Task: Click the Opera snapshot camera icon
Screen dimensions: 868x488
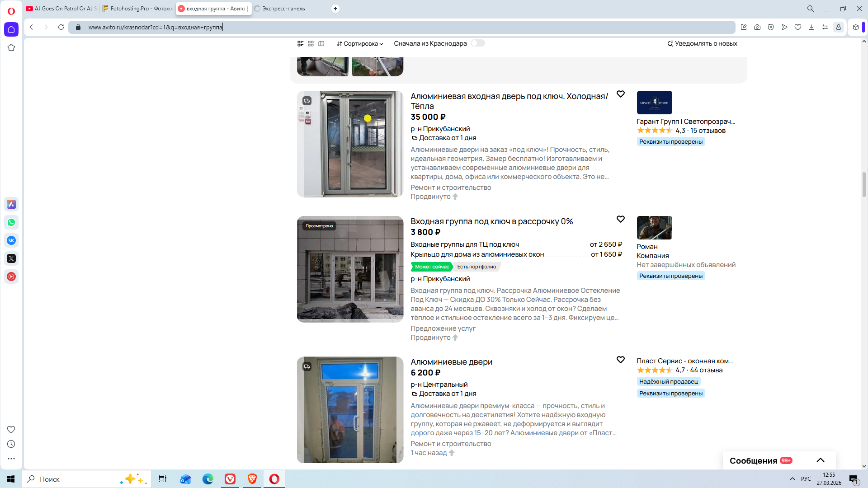Action: click(757, 27)
